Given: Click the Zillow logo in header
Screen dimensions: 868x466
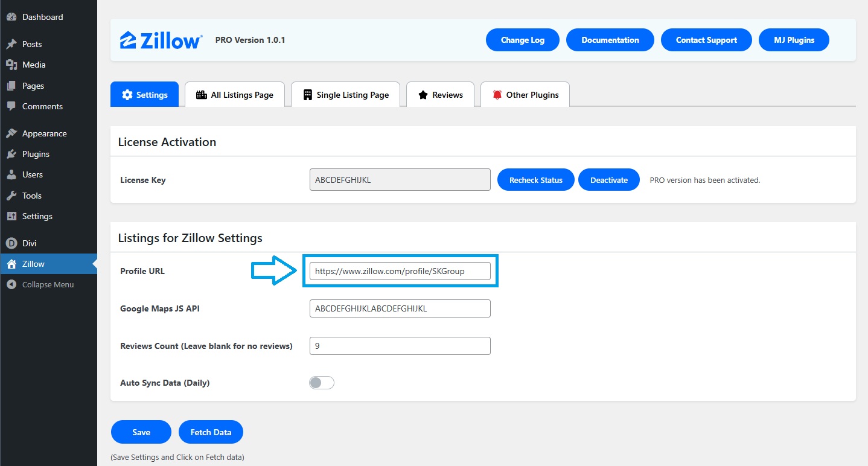Looking at the screenshot, I should [x=161, y=40].
